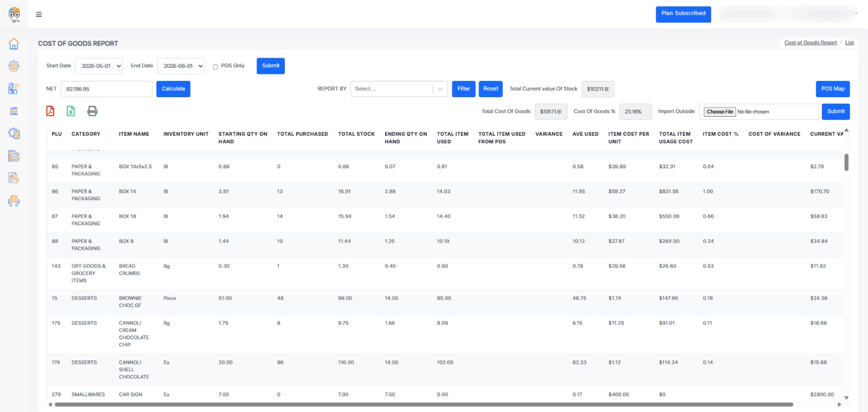This screenshot has width=868, height=412.
Task: Select the BOX 18 item name
Action: [127, 217]
